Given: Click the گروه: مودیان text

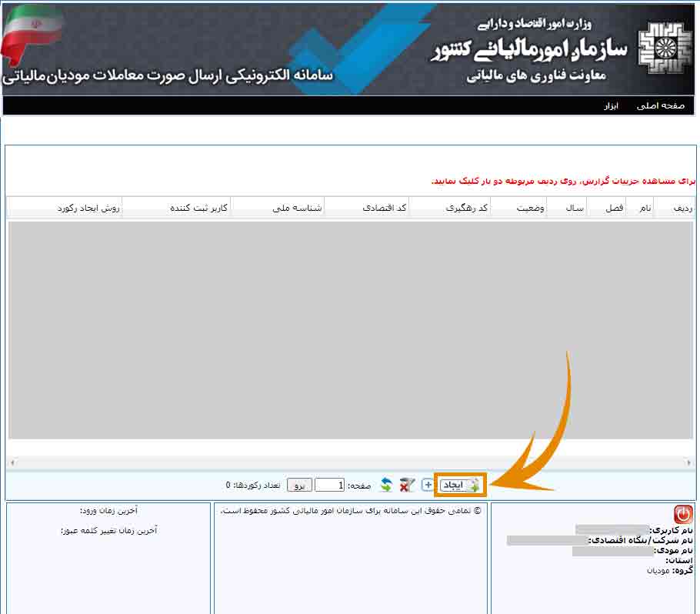Looking at the screenshot, I should [670, 570].
